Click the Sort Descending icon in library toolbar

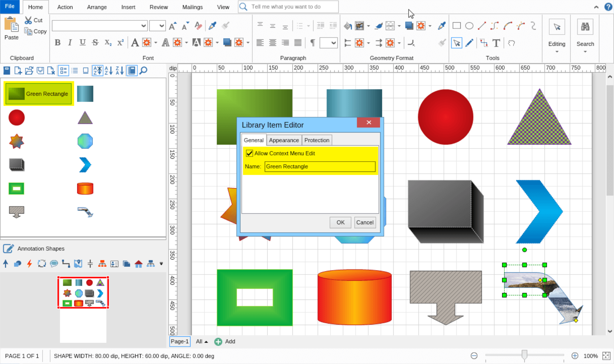point(119,70)
